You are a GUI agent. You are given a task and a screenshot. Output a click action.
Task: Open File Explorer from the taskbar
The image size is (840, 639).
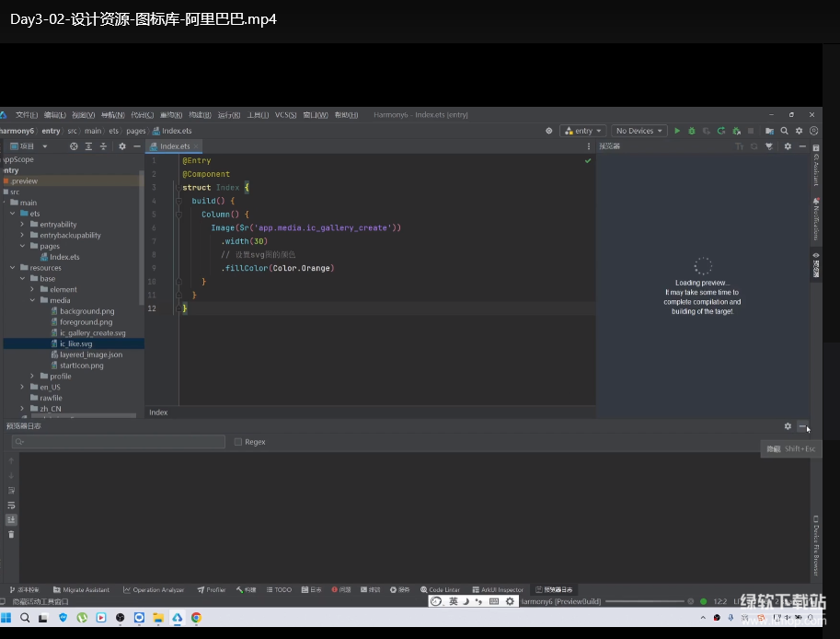click(x=158, y=618)
